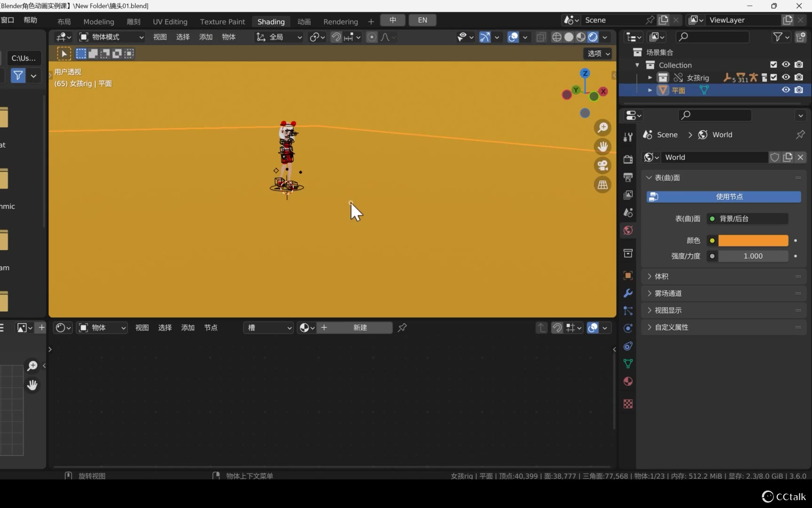Open the Object properties tab
812x508 pixels.
[x=628, y=276]
